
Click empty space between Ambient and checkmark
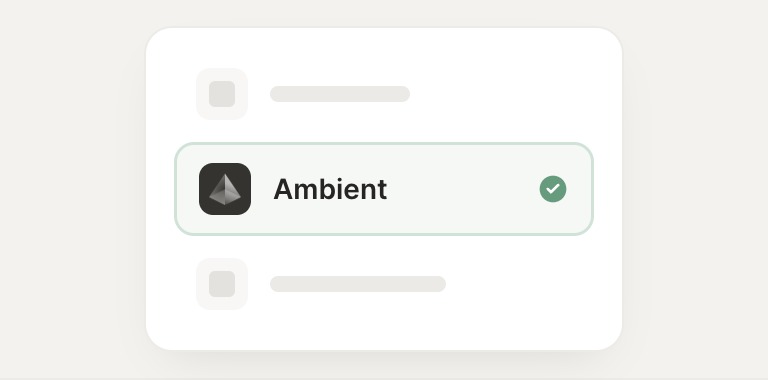(x=463, y=189)
